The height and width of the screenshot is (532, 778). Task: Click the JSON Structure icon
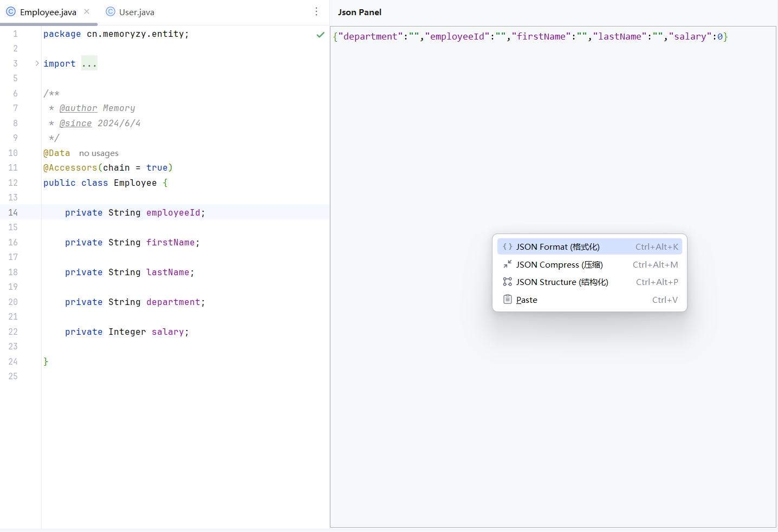[507, 282]
